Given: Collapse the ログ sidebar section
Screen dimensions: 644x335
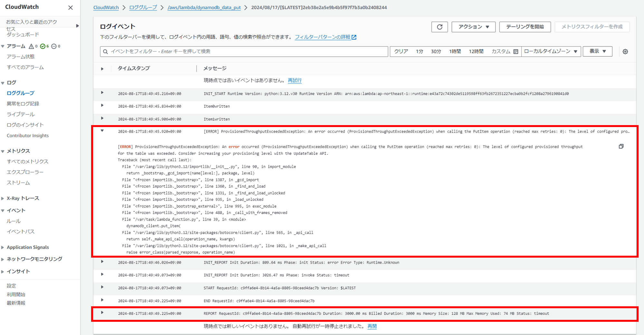Looking at the screenshot, I should tap(3, 83).
